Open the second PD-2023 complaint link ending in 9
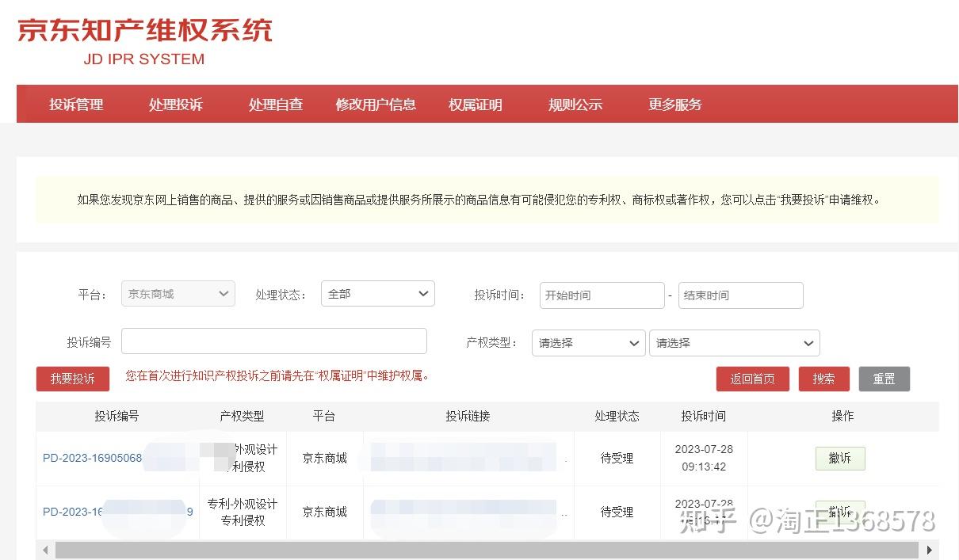This screenshot has width=959, height=560. coord(118,512)
